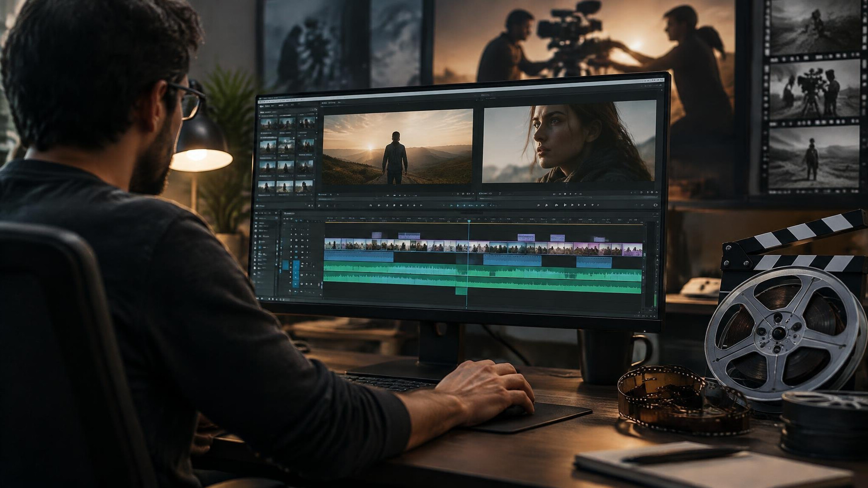The image size is (868, 488).
Task: Click the timeline time ruler right of the playhead
Action: point(557,220)
